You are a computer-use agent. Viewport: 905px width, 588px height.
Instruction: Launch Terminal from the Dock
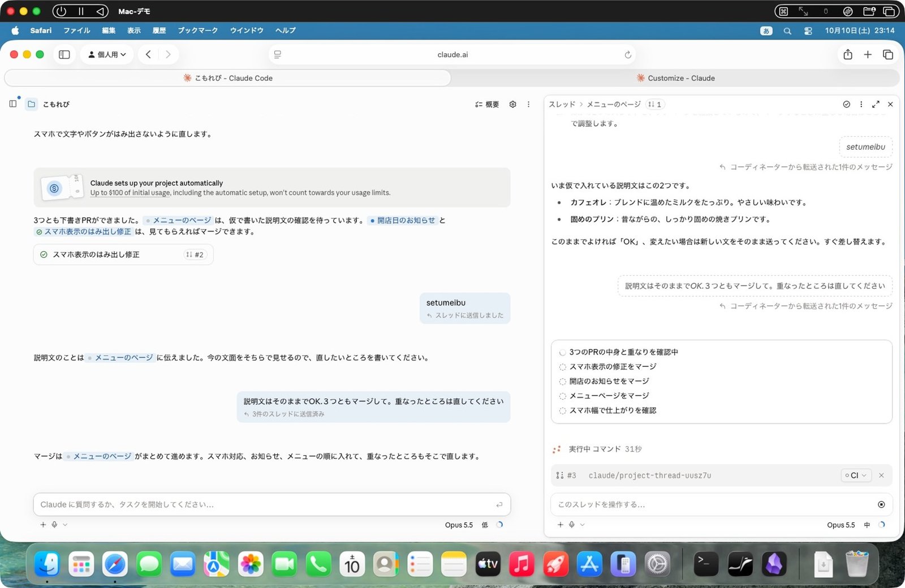click(706, 564)
